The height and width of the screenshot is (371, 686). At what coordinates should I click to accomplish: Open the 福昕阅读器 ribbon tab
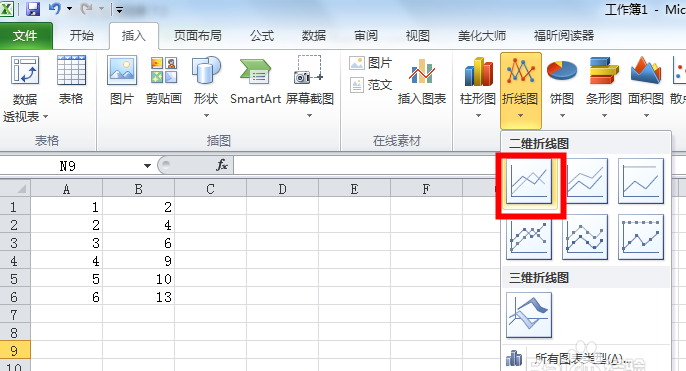point(564,35)
